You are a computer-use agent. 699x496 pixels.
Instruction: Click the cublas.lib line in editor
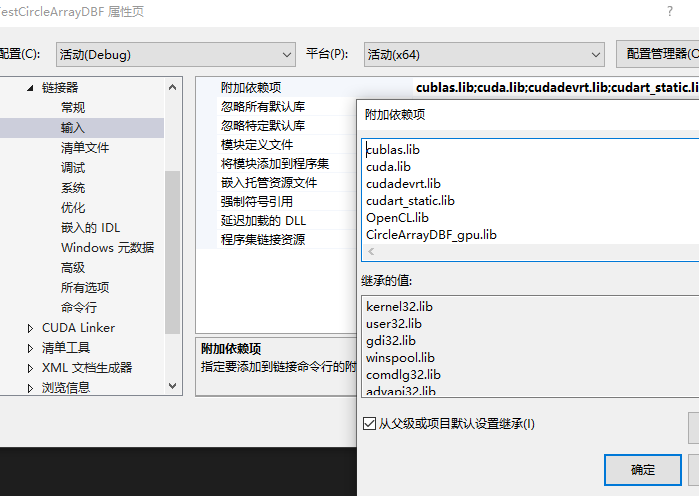pyautogui.click(x=393, y=150)
